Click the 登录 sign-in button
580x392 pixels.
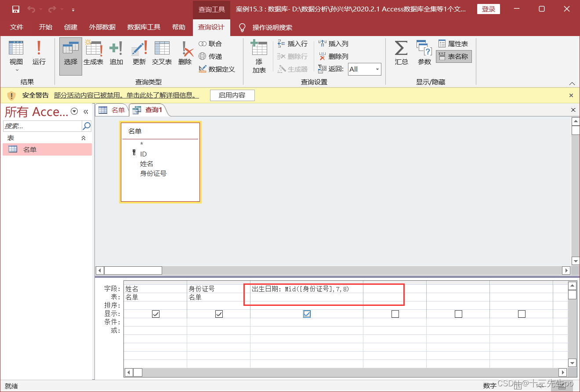point(489,9)
